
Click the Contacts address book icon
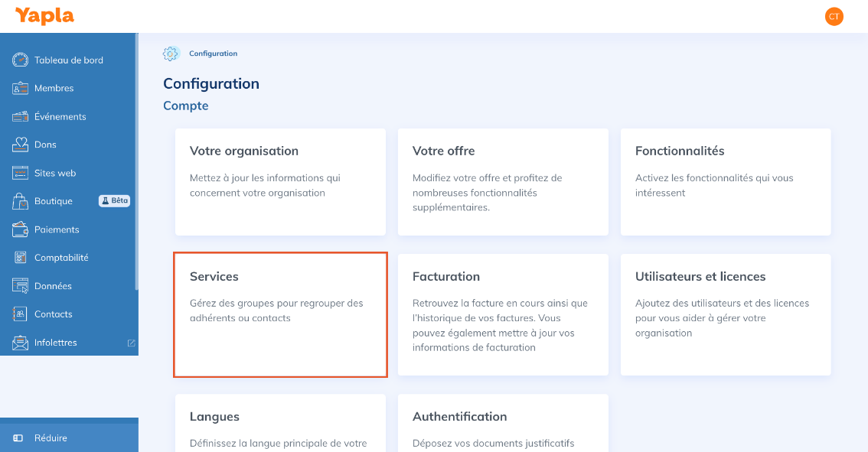pos(21,314)
